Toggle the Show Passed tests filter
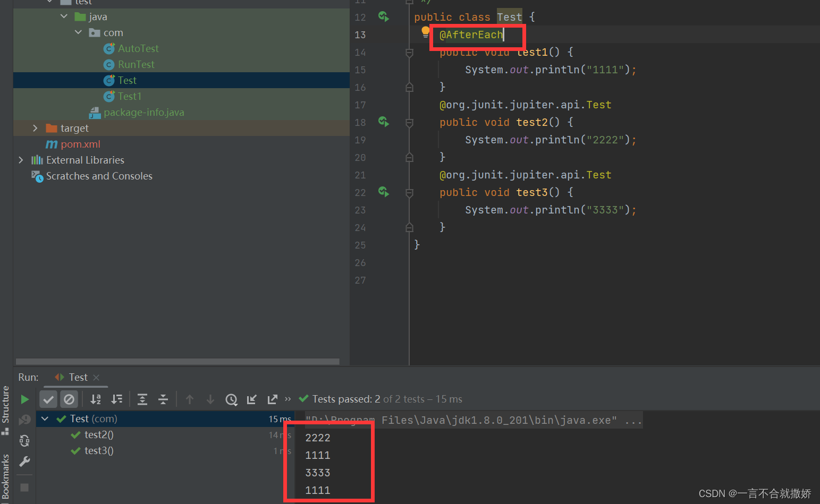The width and height of the screenshot is (820, 504). [x=48, y=399]
